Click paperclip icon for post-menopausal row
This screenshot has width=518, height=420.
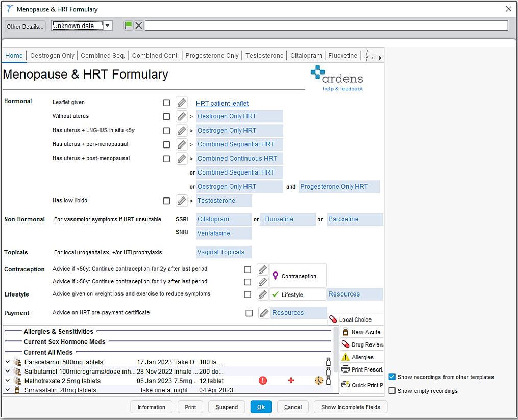pos(182,159)
